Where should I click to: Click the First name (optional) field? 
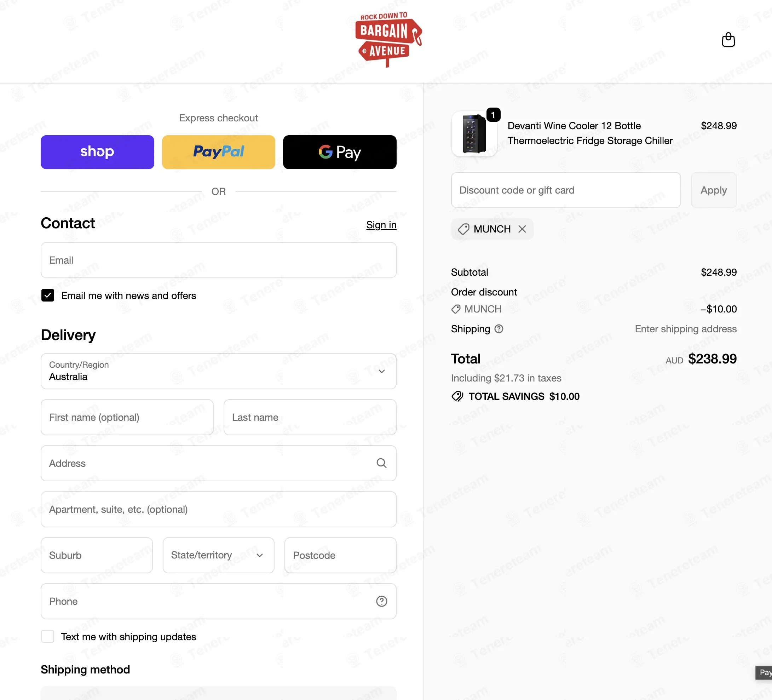tap(127, 417)
